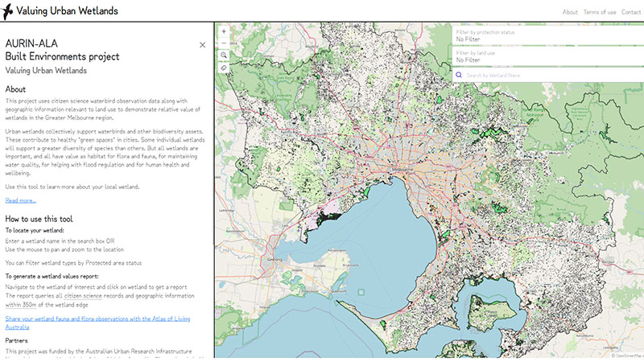Click the Valuing Urban Wetlands site title

click(67, 11)
